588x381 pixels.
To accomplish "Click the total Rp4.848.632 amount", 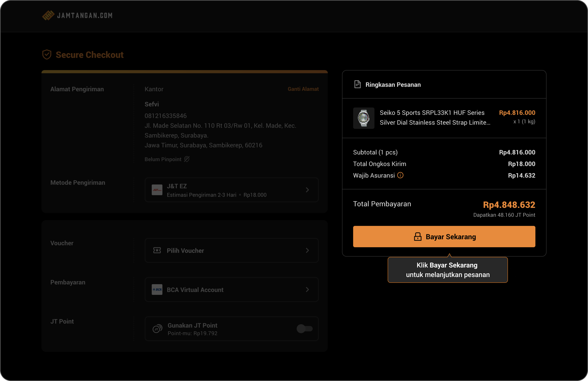I will coord(509,205).
